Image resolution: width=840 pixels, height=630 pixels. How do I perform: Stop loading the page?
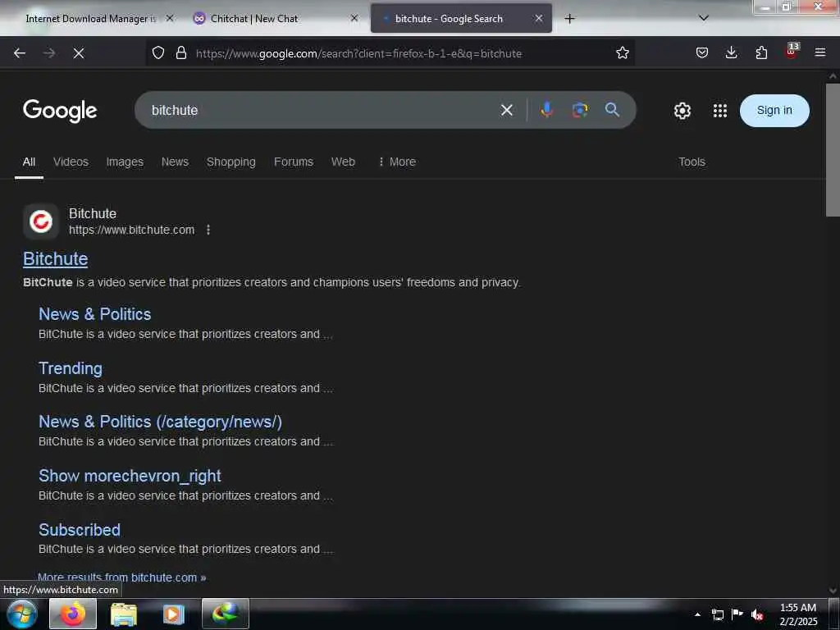pyautogui.click(x=79, y=53)
